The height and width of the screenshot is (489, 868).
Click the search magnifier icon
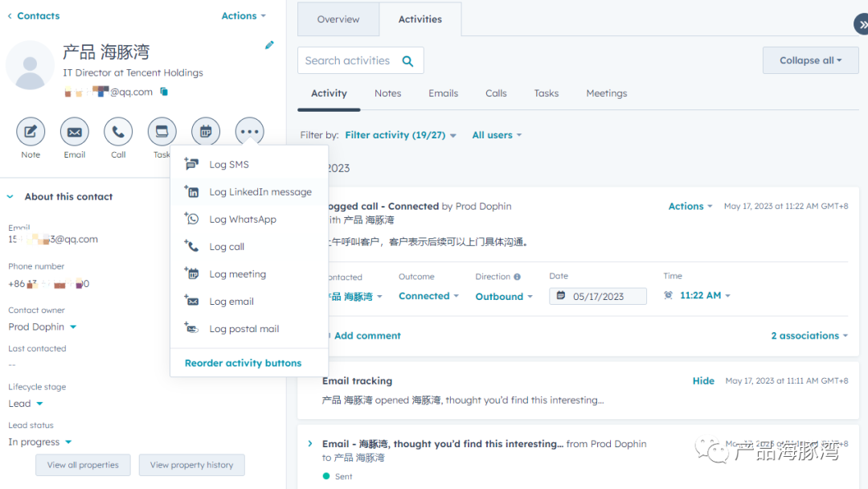[x=408, y=61]
